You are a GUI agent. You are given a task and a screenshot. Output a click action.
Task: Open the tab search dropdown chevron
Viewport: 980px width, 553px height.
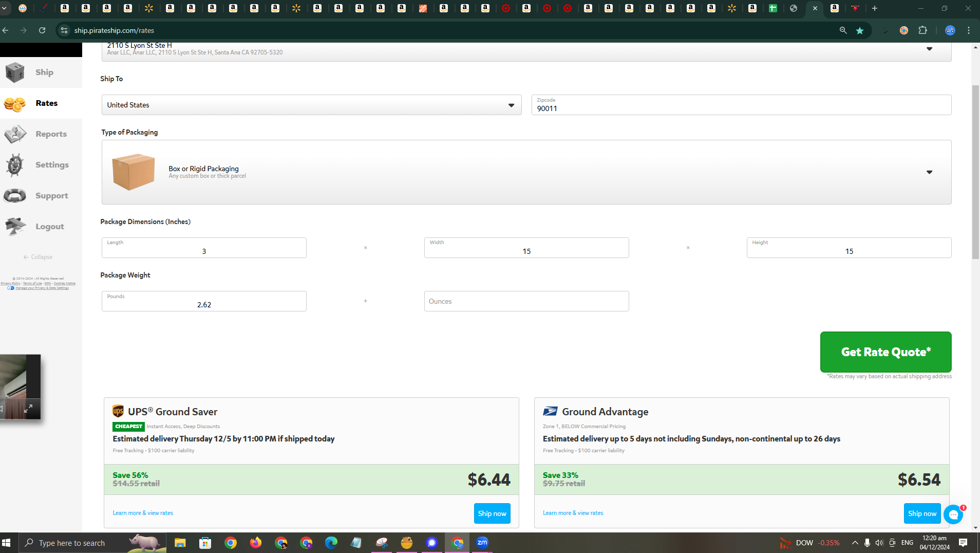(x=5, y=8)
